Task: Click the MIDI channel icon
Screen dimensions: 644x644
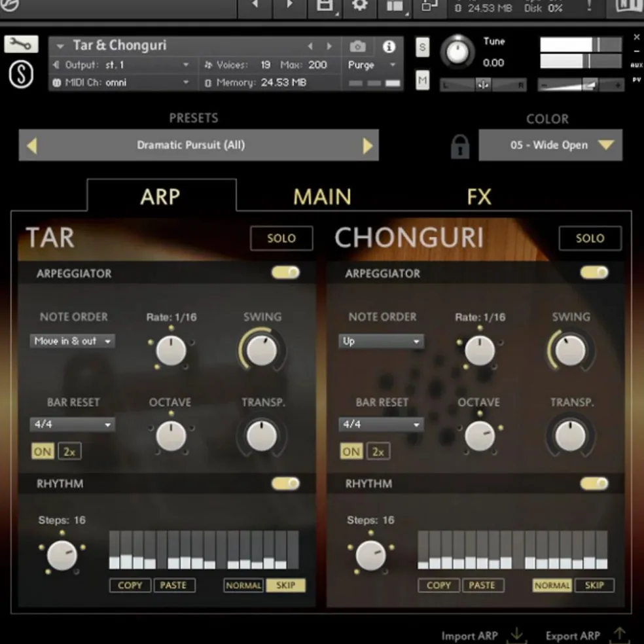Action: tap(57, 82)
